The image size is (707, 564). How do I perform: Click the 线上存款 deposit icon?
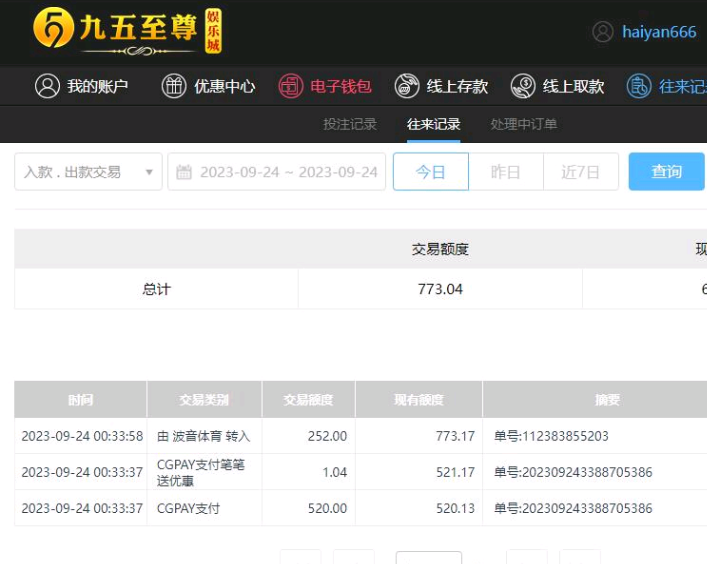[x=406, y=86]
